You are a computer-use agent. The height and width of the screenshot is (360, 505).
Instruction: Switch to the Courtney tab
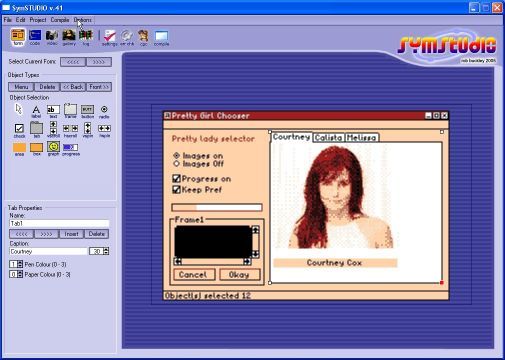coord(291,137)
